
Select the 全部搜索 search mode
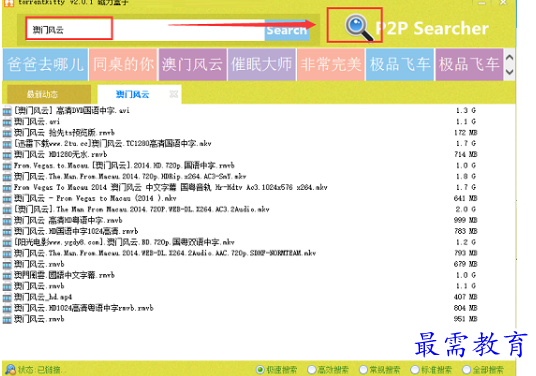coord(466,370)
